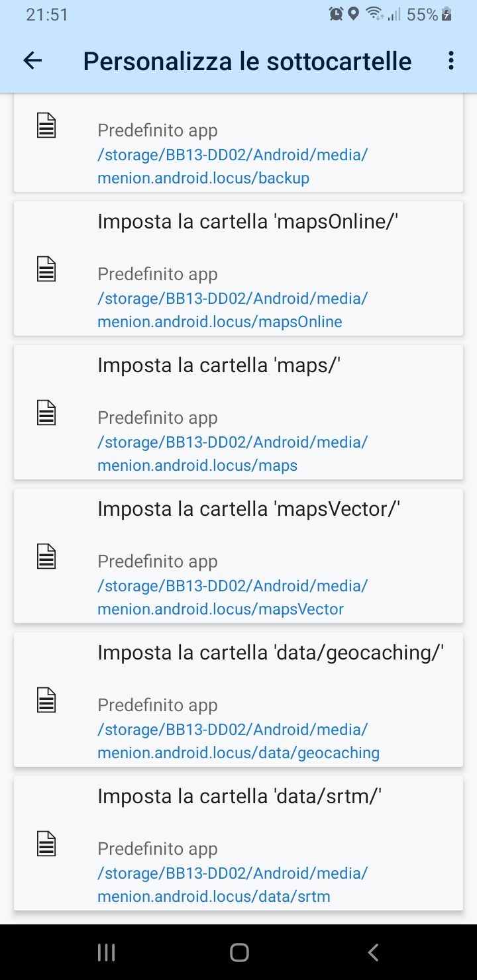Click the menion.android.locus/backup path link
The height and width of the screenshot is (980, 477).
203,178
